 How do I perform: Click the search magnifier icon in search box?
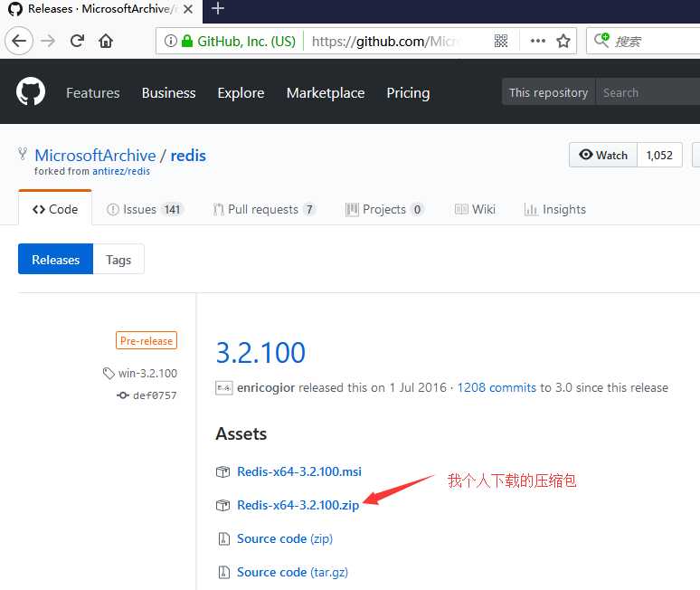(x=601, y=40)
